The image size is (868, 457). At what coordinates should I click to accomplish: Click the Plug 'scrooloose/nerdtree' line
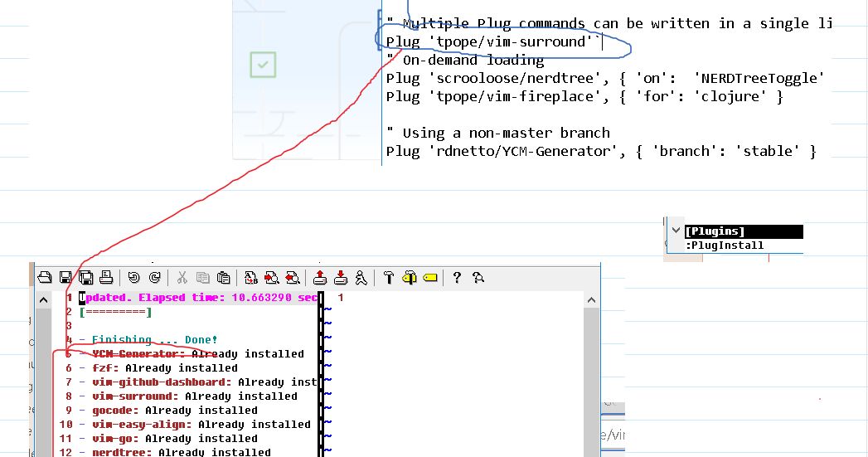[x=605, y=78]
